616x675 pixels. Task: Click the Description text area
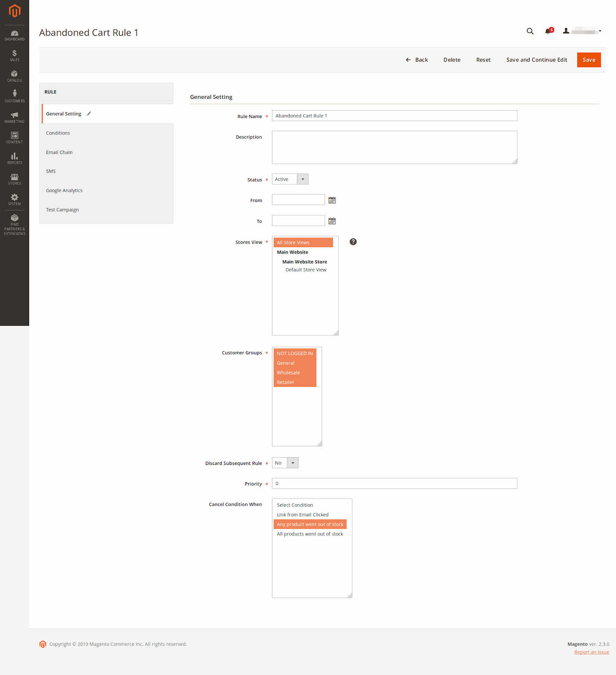(x=394, y=147)
